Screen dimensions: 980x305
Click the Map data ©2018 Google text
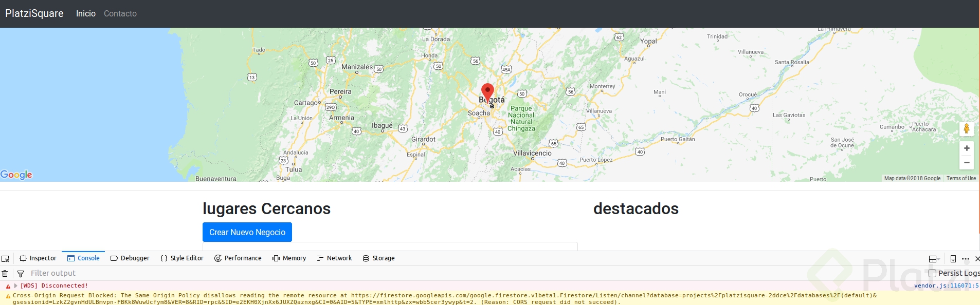[912, 178]
